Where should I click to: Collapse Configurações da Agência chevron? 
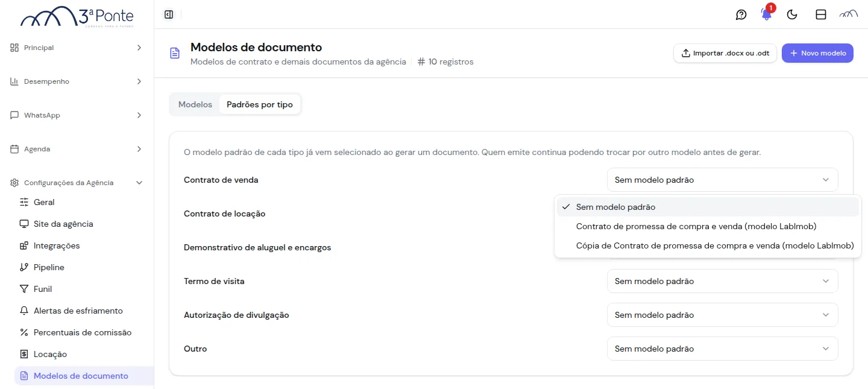[139, 183]
